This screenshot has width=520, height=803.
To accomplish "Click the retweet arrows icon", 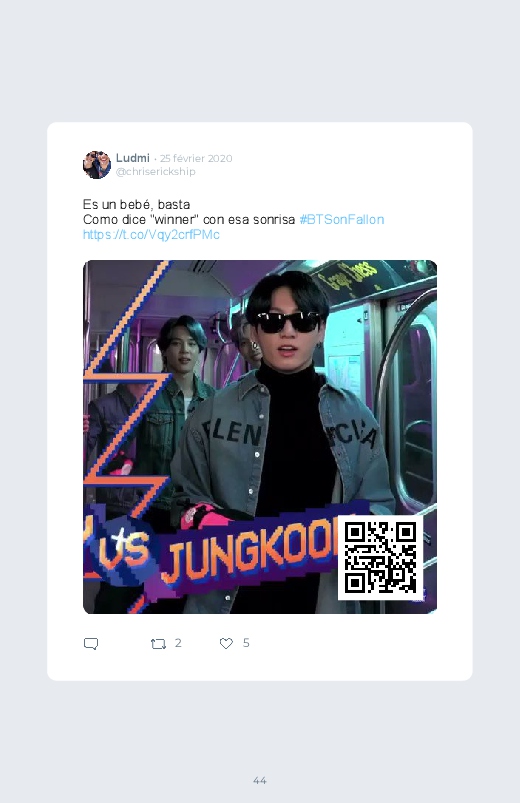I will coord(158,644).
